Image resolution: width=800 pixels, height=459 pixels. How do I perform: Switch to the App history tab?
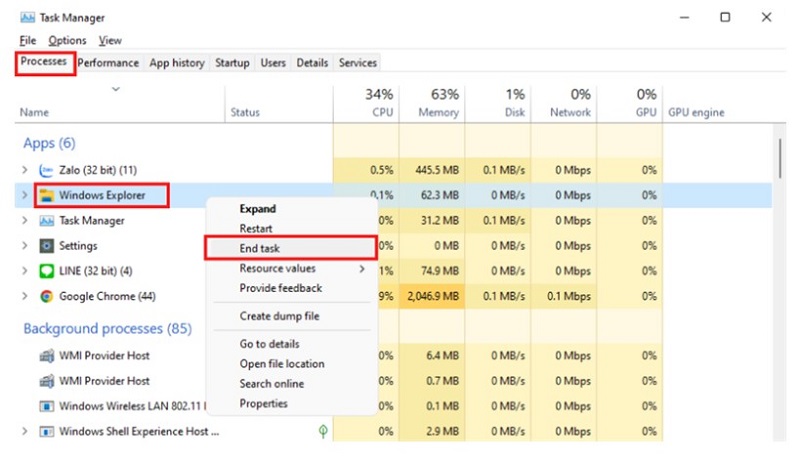177,63
